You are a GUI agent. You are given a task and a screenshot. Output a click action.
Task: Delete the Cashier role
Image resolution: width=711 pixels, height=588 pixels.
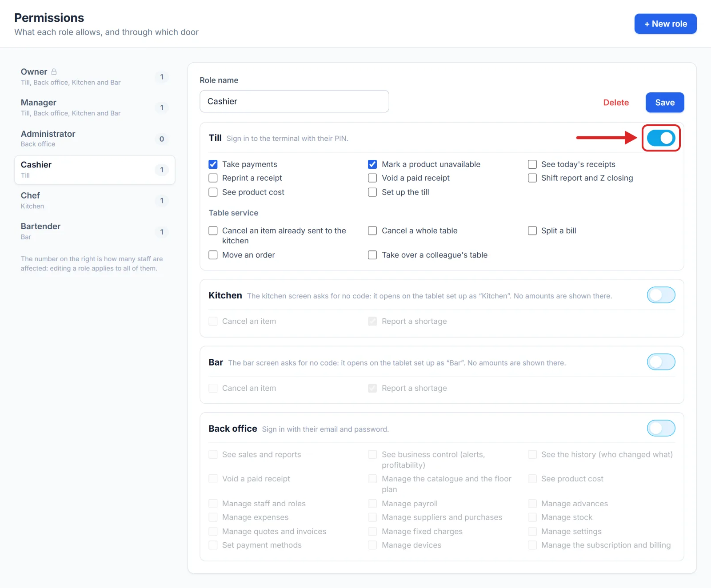click(x=616, y=103)
